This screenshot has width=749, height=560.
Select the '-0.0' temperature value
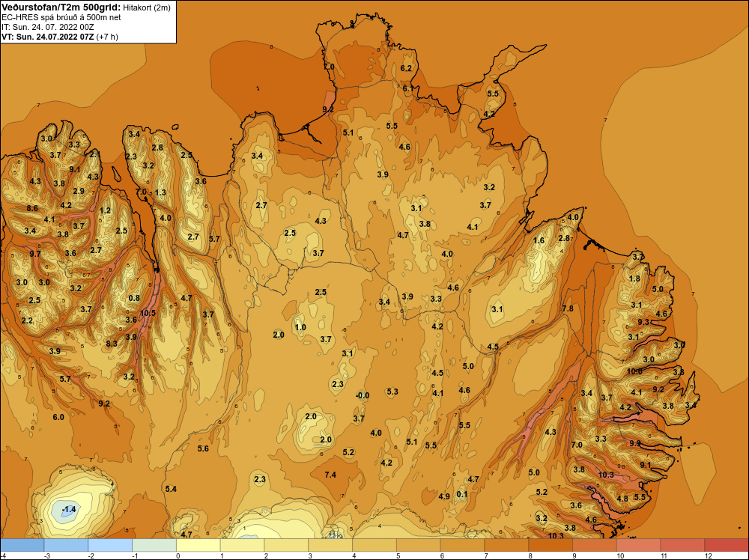(363, 395)
